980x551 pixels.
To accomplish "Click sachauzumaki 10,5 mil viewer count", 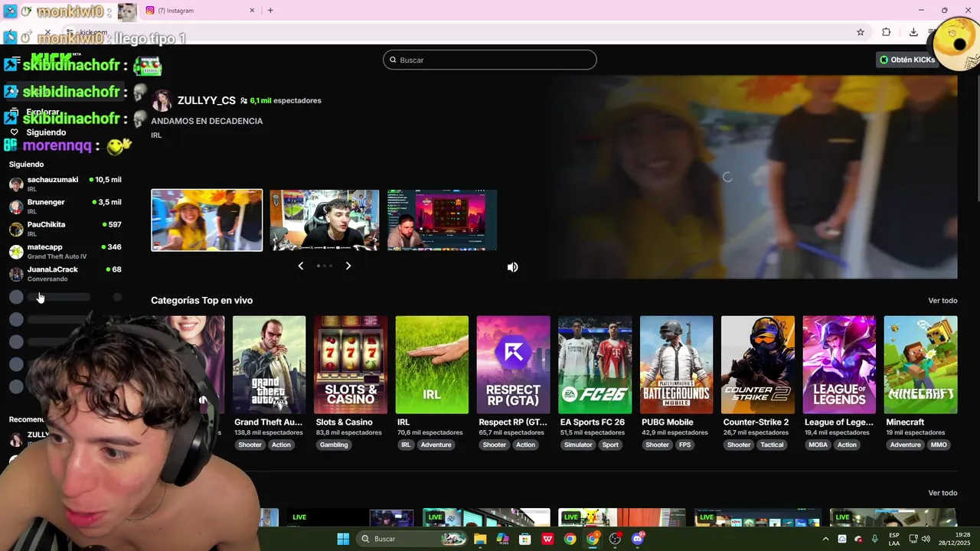I will tap(106, 180).
